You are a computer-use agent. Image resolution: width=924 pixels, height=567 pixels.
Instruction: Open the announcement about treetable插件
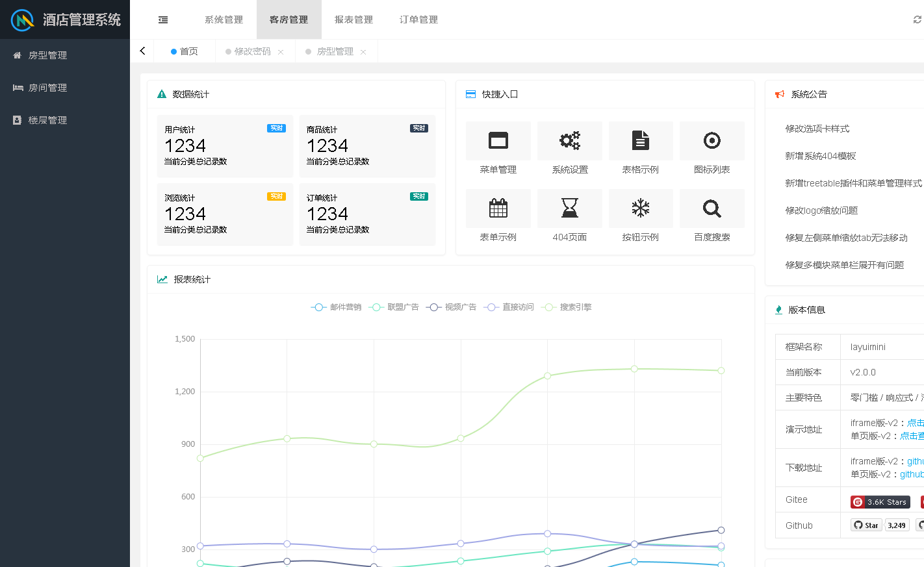point(854,183)
